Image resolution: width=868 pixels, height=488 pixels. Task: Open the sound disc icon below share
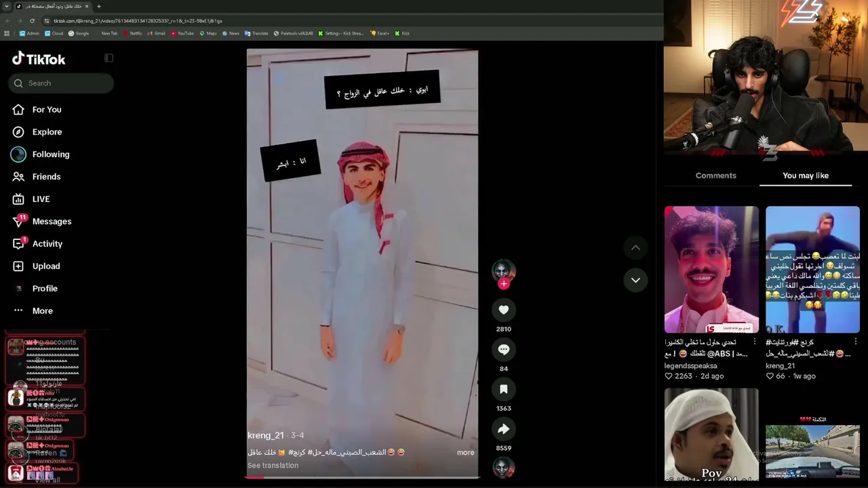[503, 468]
